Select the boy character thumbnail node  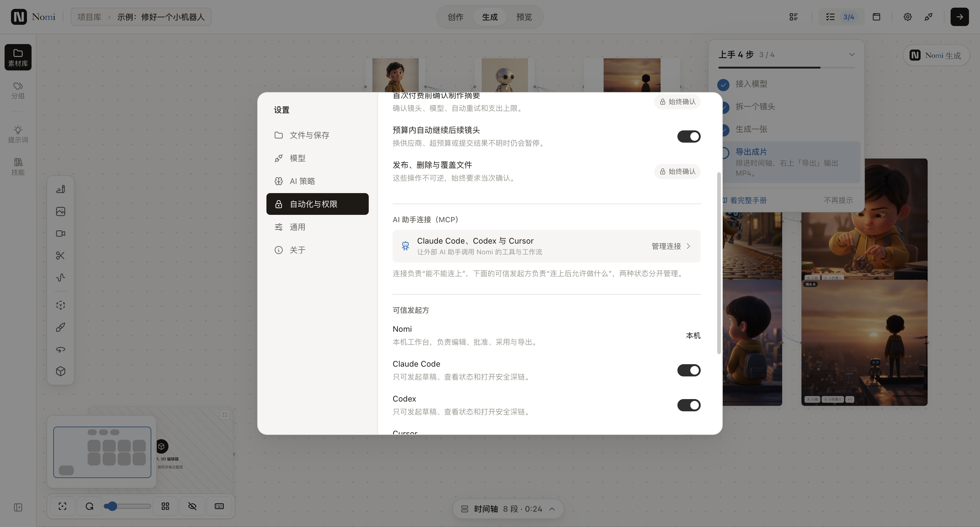[395, 75]
